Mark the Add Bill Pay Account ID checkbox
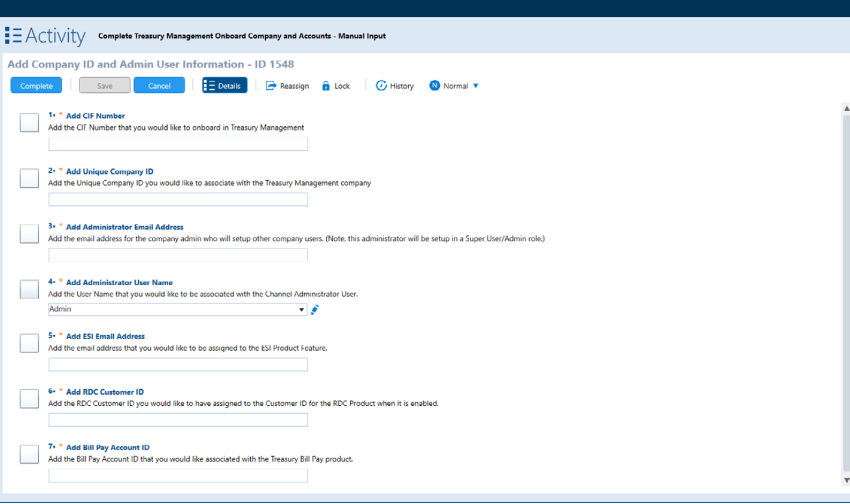This screenshot has width=850, height=504. (x=29, y=454)
